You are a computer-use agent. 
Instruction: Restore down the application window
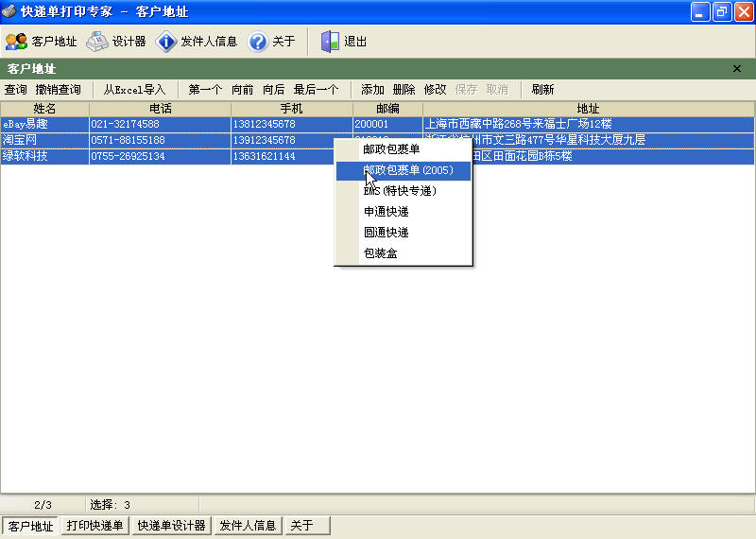722,11
